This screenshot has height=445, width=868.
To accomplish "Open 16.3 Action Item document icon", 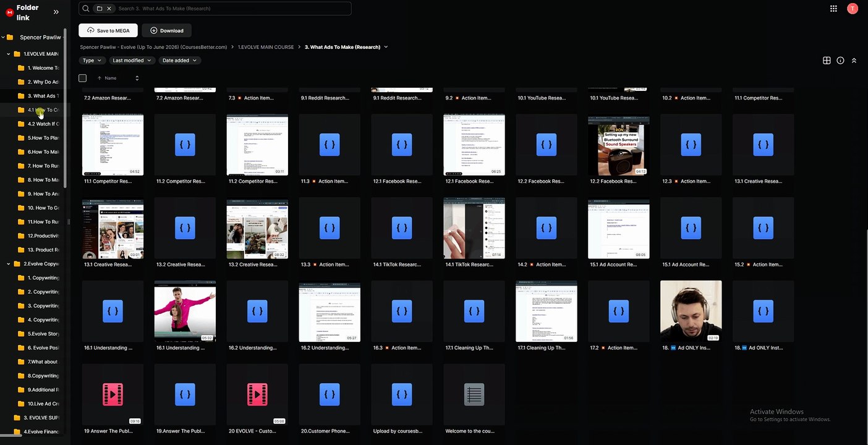I will [402, 311].
